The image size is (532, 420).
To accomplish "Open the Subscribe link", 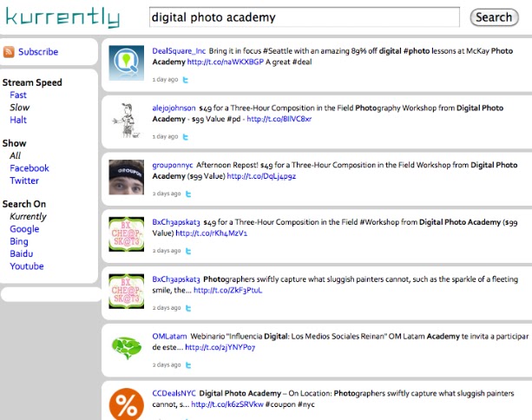I will click(38, 52).
